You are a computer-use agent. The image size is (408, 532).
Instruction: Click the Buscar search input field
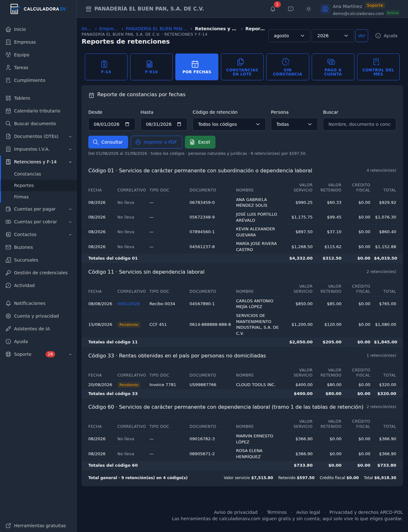360,124
